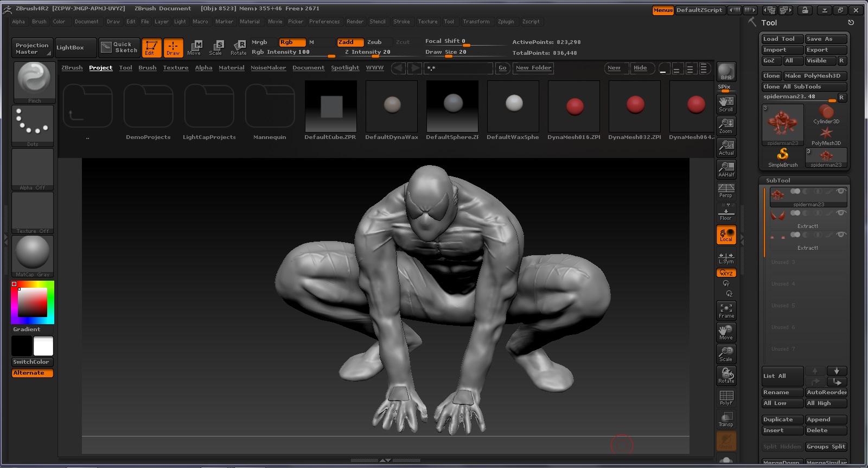Switch to the Spotlight tab in LightBox
This screenshot has height=468, width=868.
click(x=345, y=68)
